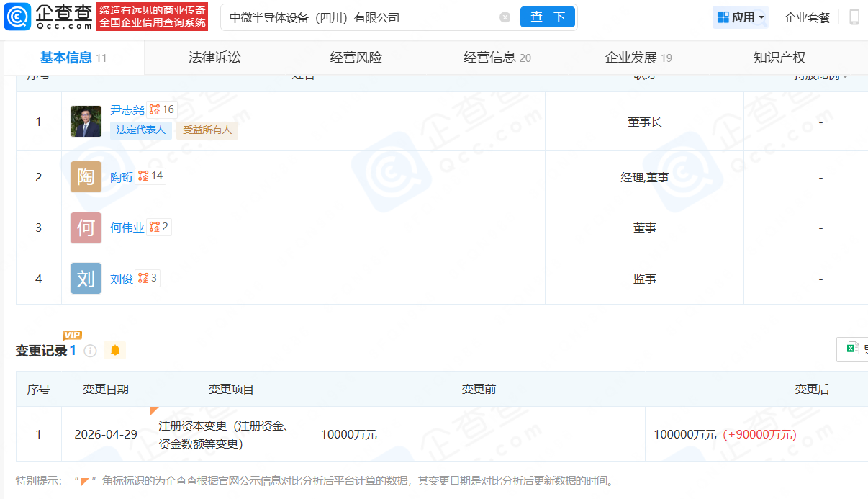
Task: Switch to the 经营信息 tab
Action: point(497,58)
